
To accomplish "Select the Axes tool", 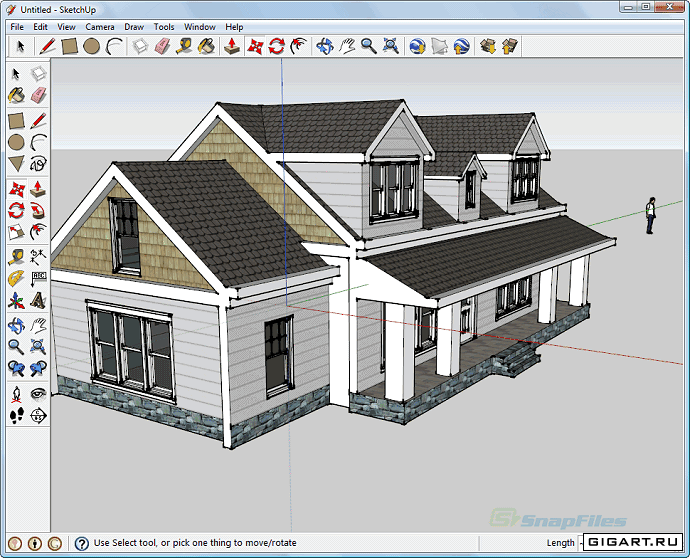I will [x=16, y=301].
